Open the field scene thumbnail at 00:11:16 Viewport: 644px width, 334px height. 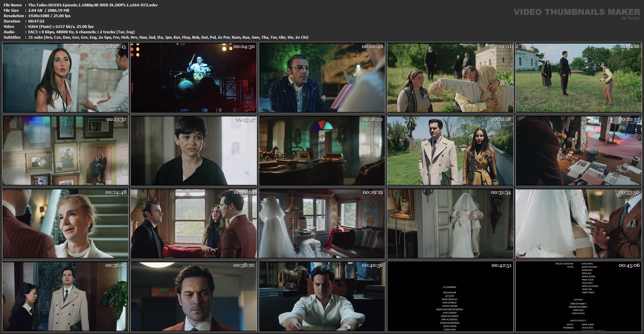(x=579, y=78)
